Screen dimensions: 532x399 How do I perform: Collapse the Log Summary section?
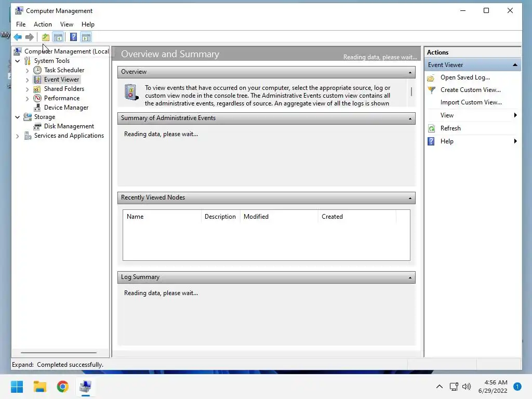[x=410, y=277]
